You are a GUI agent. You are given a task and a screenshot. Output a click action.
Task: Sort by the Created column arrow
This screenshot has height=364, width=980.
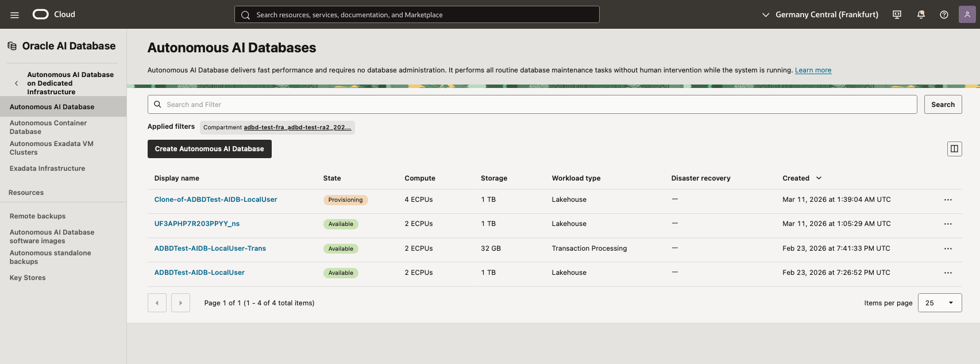click(819, 178)
